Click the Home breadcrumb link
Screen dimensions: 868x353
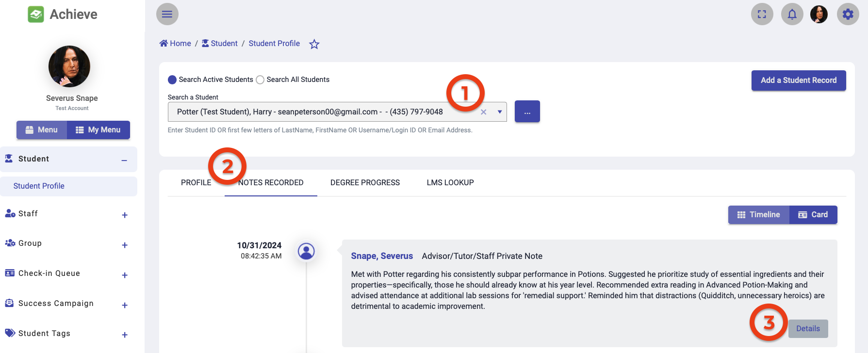point(180,43)
